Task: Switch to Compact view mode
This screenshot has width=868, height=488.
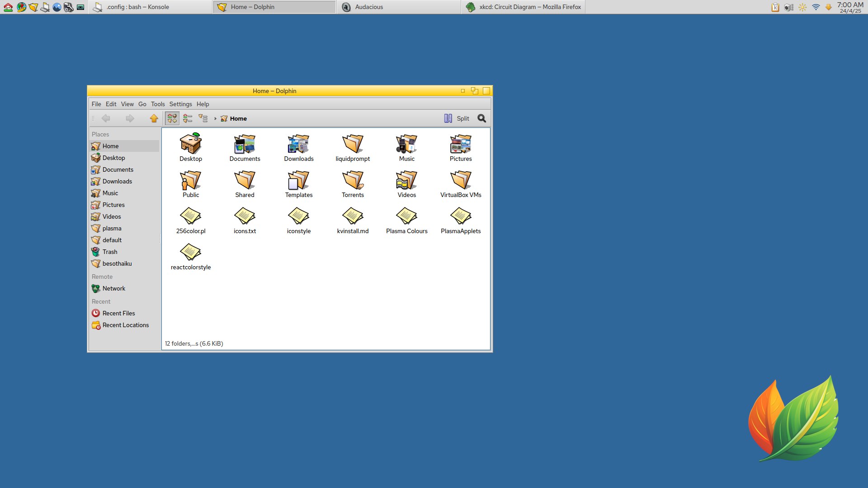Action: (188, 118)
